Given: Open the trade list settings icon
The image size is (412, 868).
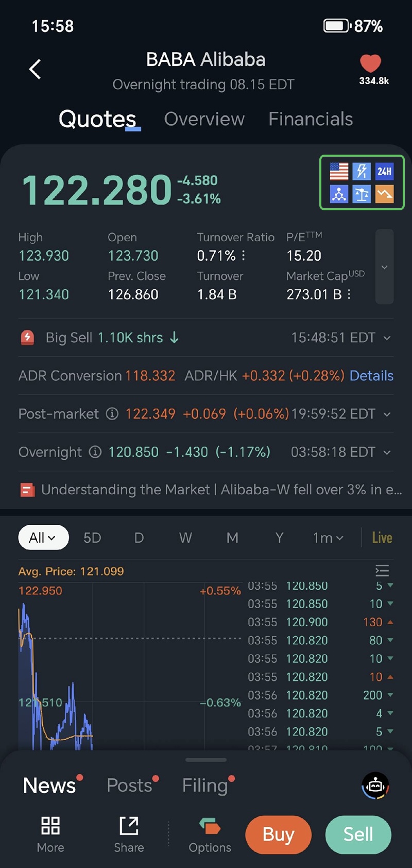Looking at the screenshot, I should 382,571.
